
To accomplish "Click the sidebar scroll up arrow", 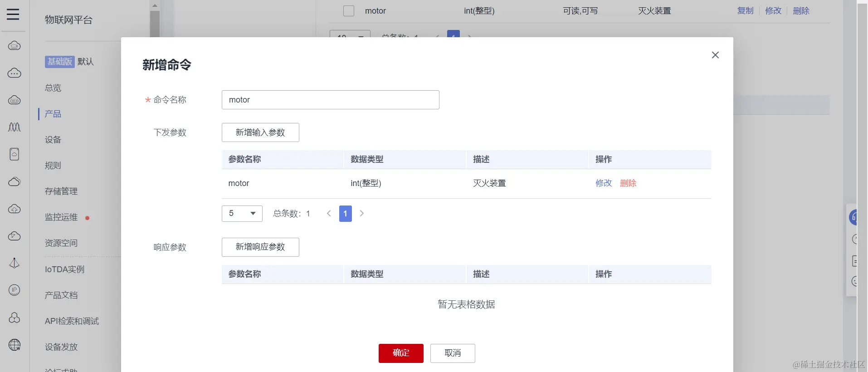I will (155, 5).
